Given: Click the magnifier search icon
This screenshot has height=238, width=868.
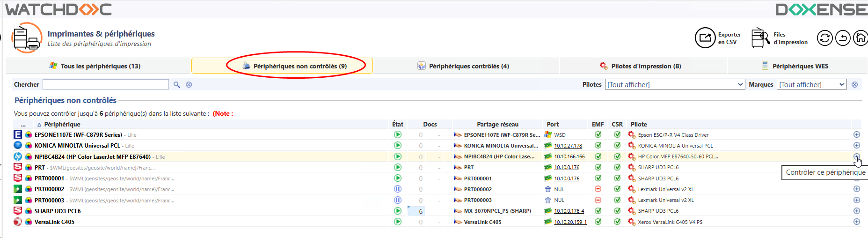Looking at the screenshot, I should tap(177, 85).
